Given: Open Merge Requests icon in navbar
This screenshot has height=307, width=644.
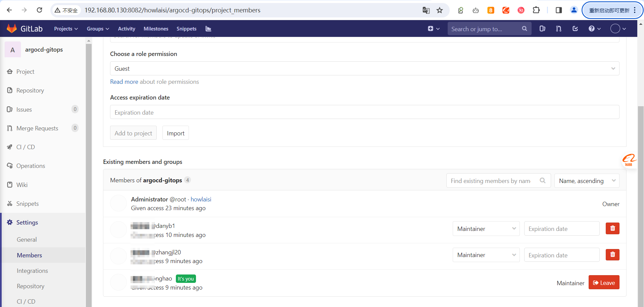Looking at the screenshot, I should coord(559,29).
